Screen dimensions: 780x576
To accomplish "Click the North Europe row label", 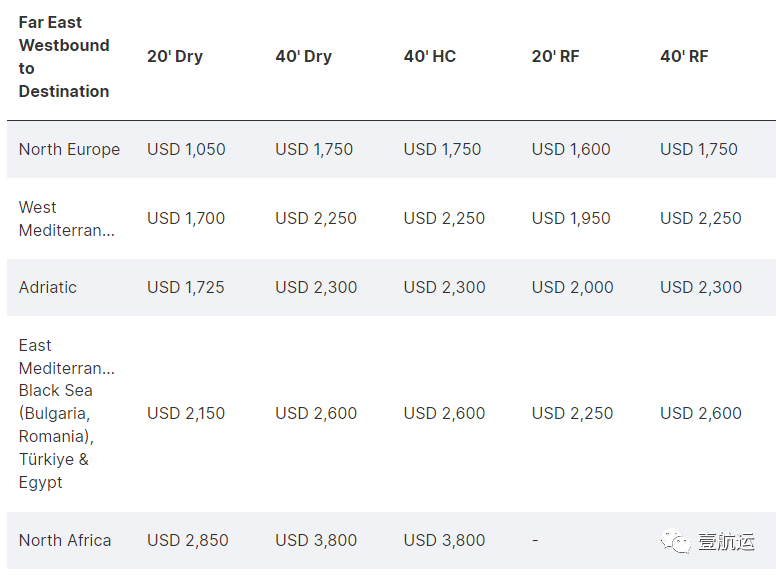I will [x=69, y=149].
